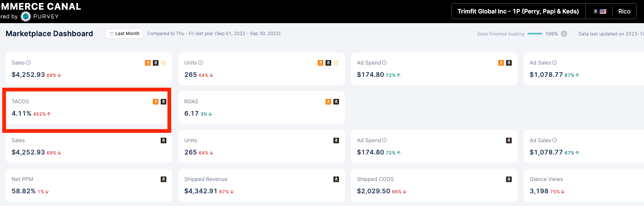
Task: Click info icon next to top Ad Sales
Action: pos(555,63)
